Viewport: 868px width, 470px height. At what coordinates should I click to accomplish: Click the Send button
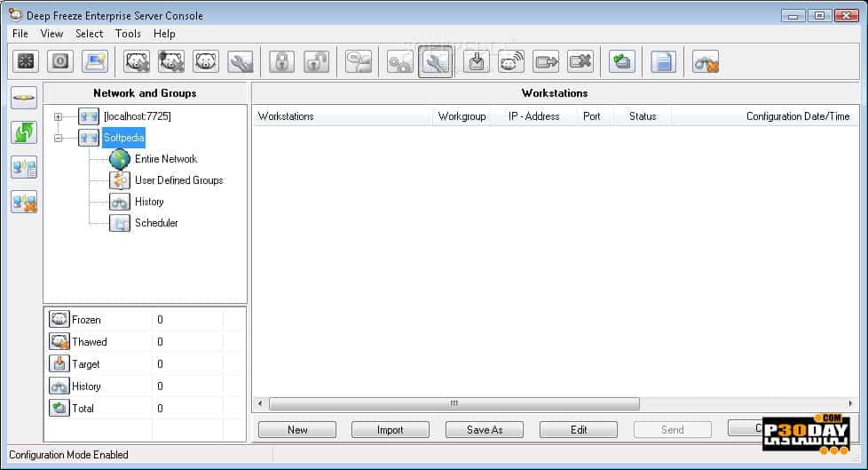pos(673,429)
